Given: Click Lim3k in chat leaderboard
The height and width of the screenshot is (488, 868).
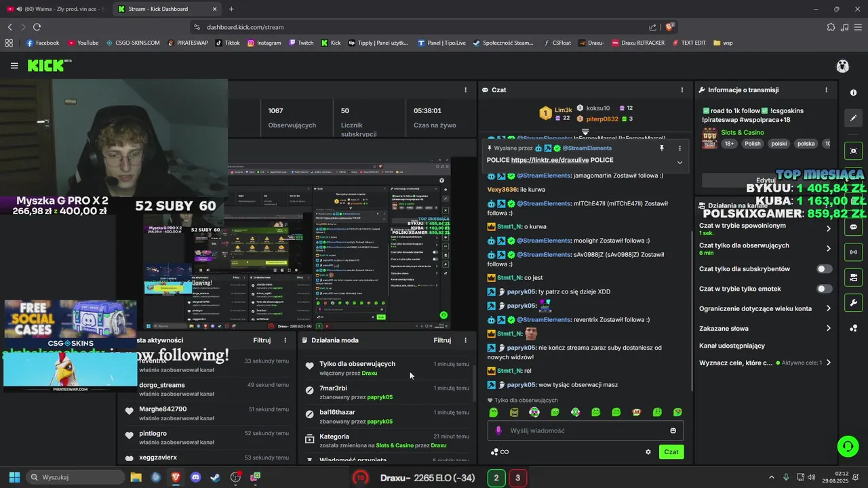Looking at the screenshot, I should (x=563, y=110).
